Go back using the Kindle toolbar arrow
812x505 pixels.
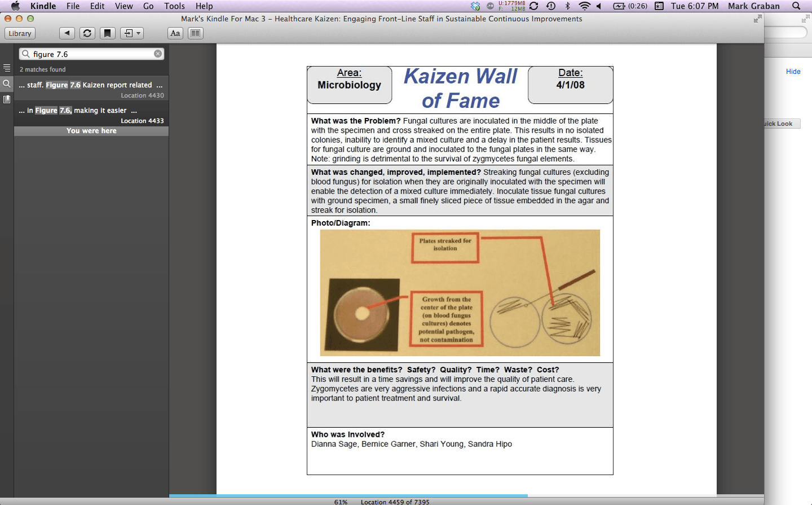pos(67,33)
